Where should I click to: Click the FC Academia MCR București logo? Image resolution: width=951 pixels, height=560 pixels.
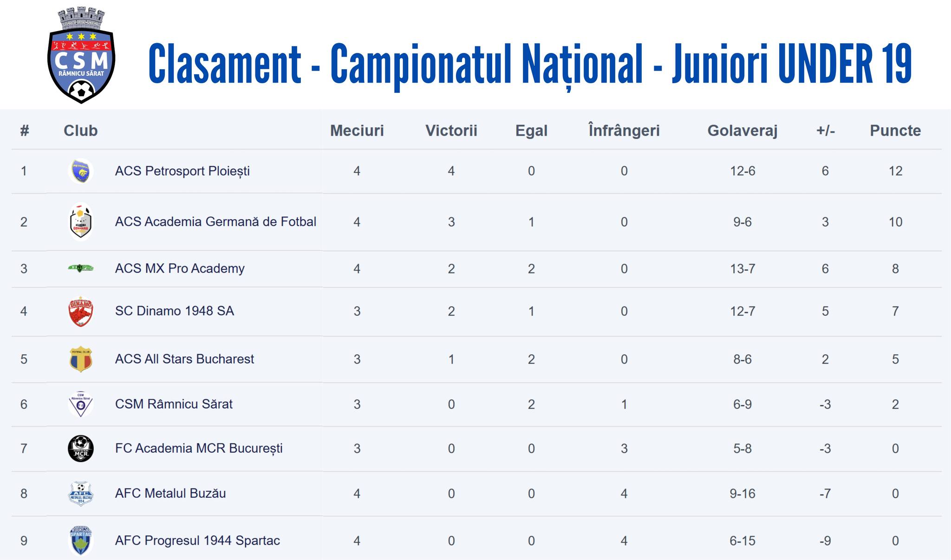[81, 449]
